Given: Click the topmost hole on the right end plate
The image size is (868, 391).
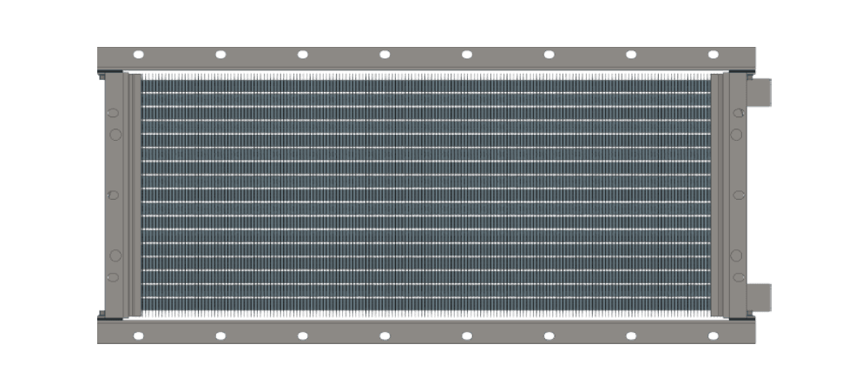Looking at the screenshot, I should point(737,113).
